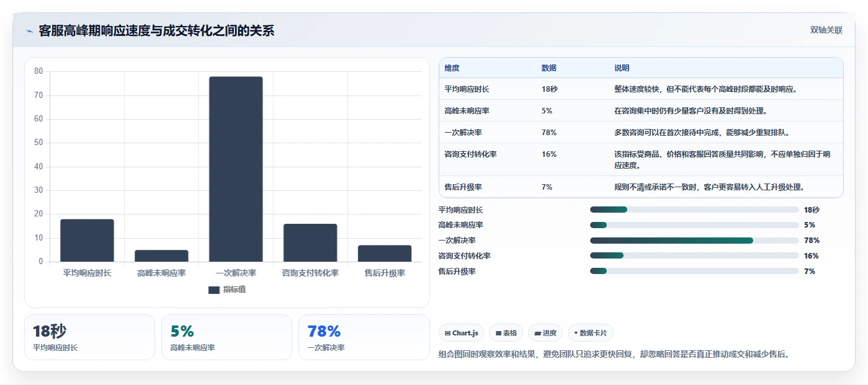
Task: Click the lightning icon beside the dashboard title
Action: click(29, 31)
